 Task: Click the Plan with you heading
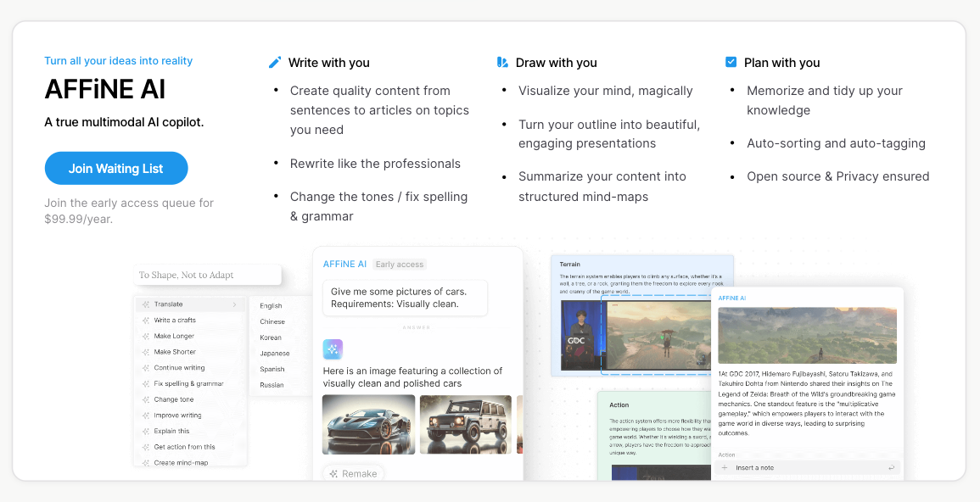coord(781,63)
